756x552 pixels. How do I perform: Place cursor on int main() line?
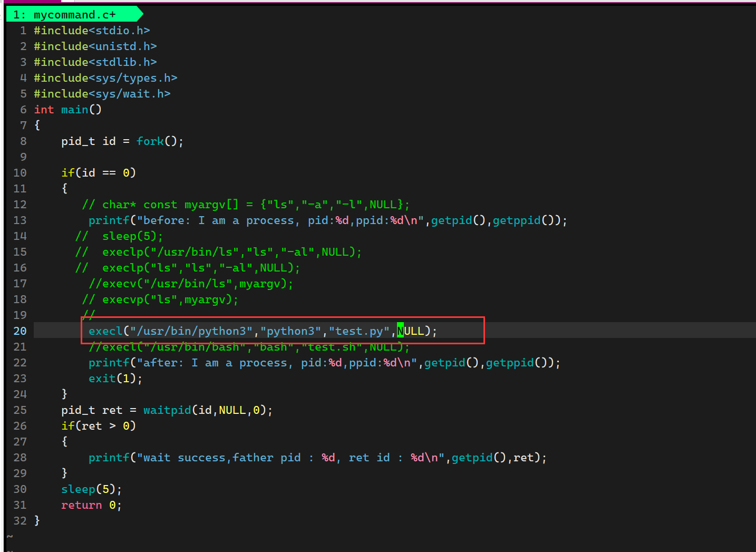pos(67,110)
